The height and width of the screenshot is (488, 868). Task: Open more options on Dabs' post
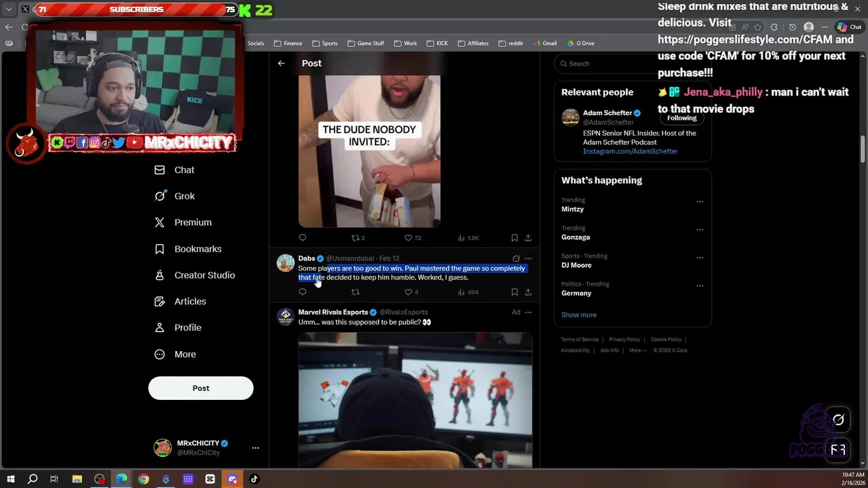coord(528,258)
